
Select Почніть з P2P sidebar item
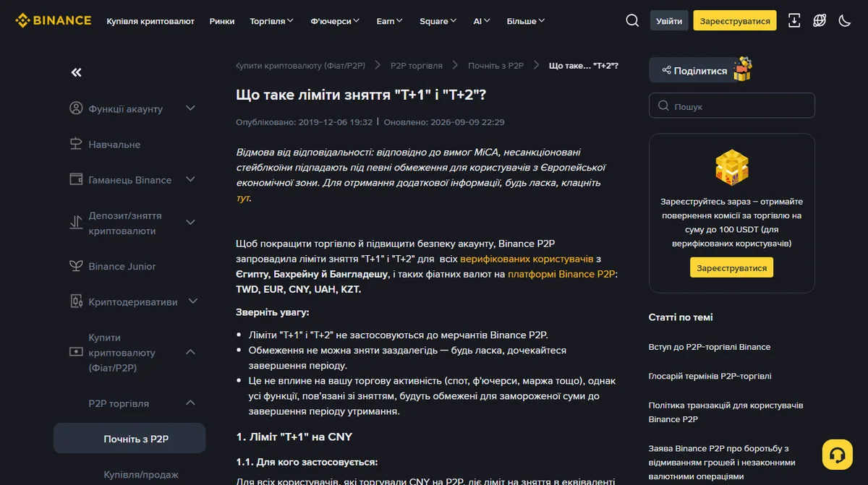point(129,438)
